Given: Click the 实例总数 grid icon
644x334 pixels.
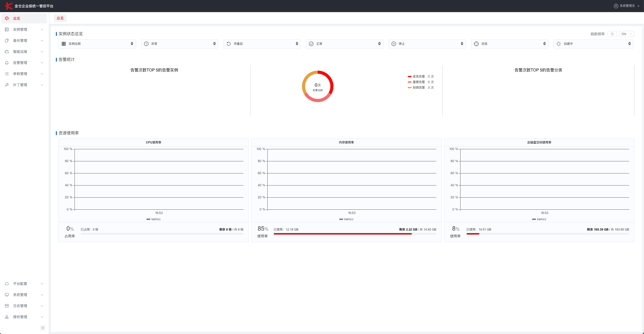Looking at the screenshot, I should [x=64, y=44].
